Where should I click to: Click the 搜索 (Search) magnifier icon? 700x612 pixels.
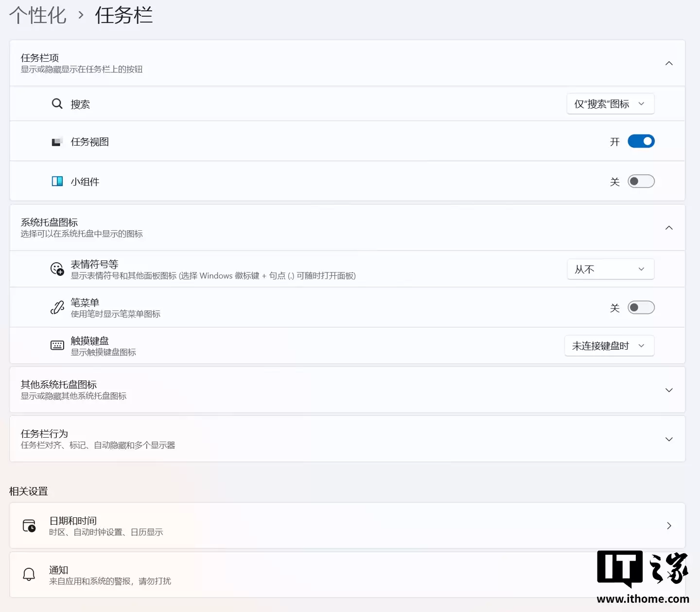coord(57,103)
